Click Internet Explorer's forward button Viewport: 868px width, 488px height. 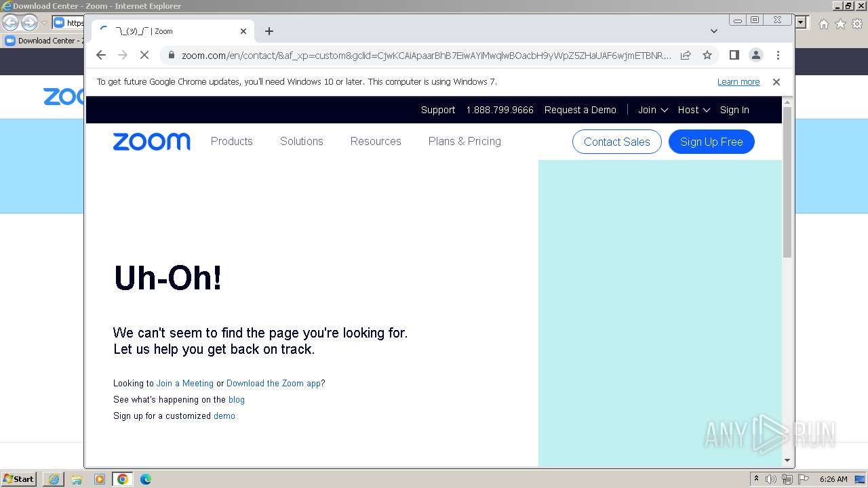tap(29, 23)
